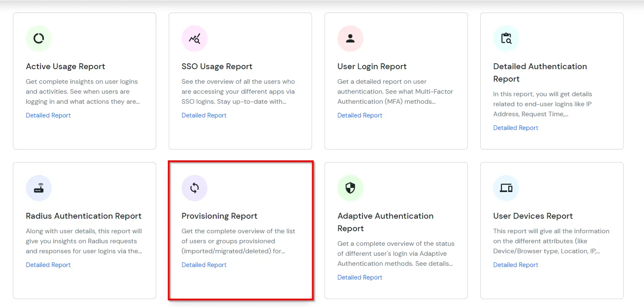Viewport: 644px width, 307px height.
Task: Open Detailed Report under Detailed Authentication Report
Action: [x=515, y=127]
